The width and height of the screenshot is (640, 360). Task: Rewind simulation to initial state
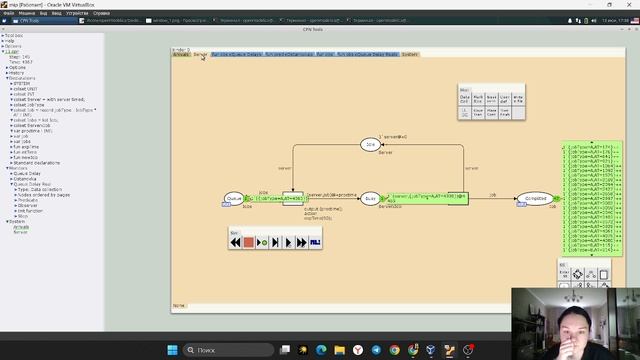[235, 242]
